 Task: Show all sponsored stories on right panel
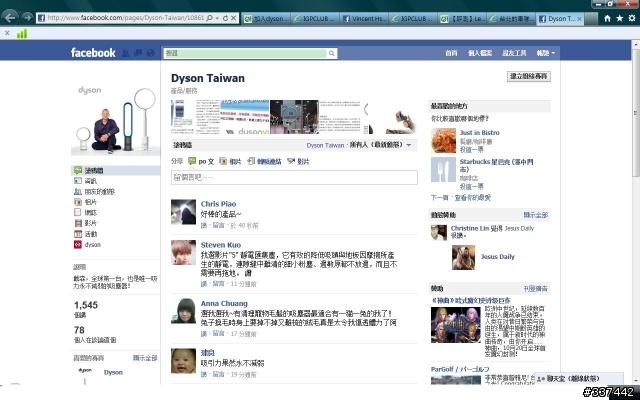(536, 215)
